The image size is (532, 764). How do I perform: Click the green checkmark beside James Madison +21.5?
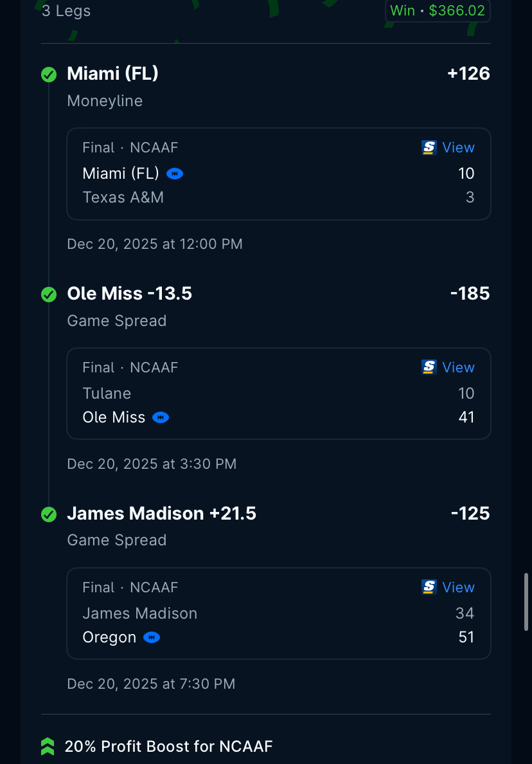pyautogui.click(x=49, y=514)
